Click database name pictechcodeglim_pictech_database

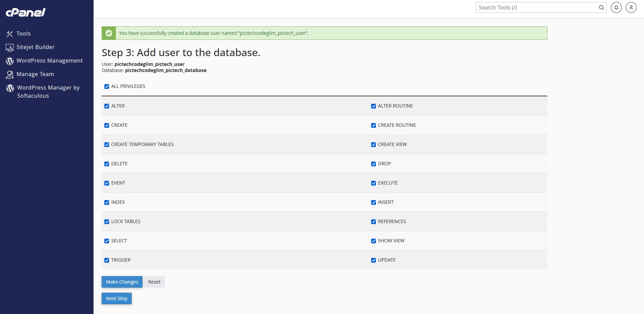coord(166,70)
